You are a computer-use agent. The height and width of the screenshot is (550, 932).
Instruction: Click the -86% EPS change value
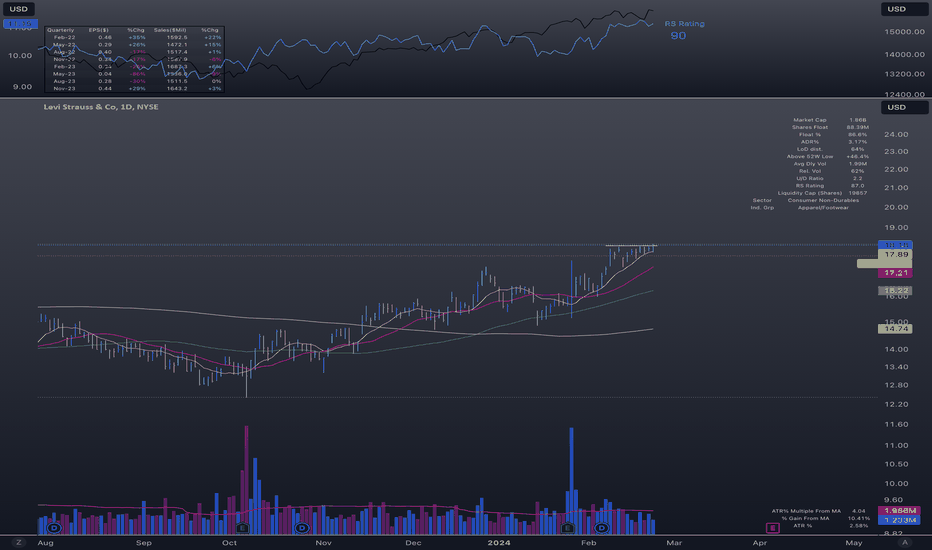click(137, 74)
